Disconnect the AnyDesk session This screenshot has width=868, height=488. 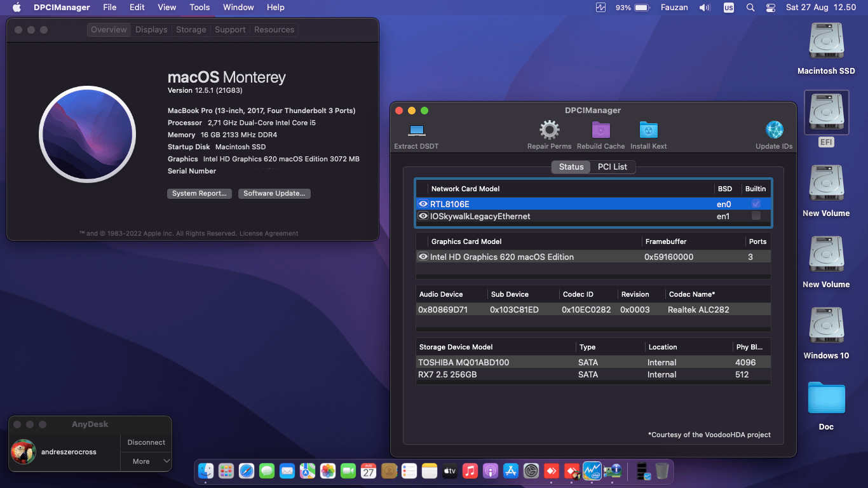[146, 442]
